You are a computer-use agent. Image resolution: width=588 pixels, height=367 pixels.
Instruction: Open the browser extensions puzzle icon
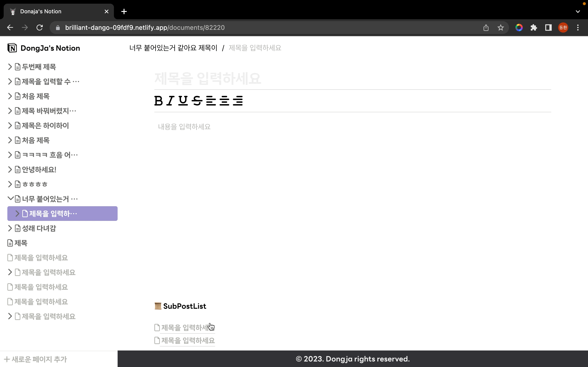(x=534, y=28)
